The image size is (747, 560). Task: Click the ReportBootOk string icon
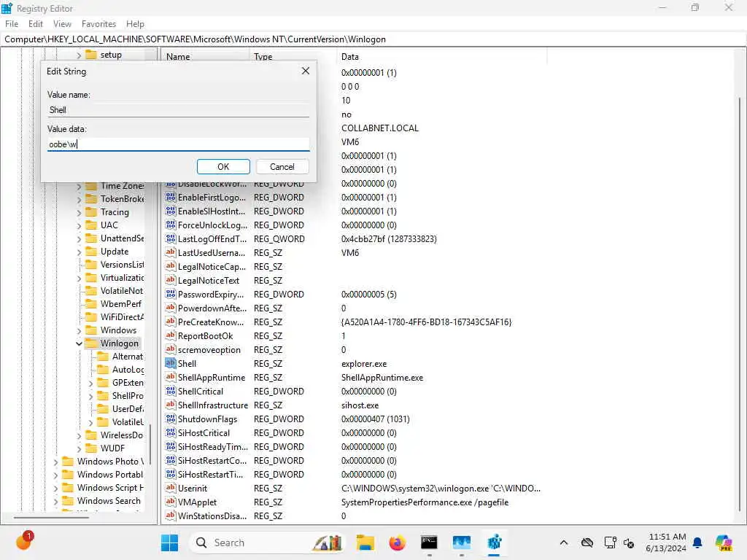(170, 335)
